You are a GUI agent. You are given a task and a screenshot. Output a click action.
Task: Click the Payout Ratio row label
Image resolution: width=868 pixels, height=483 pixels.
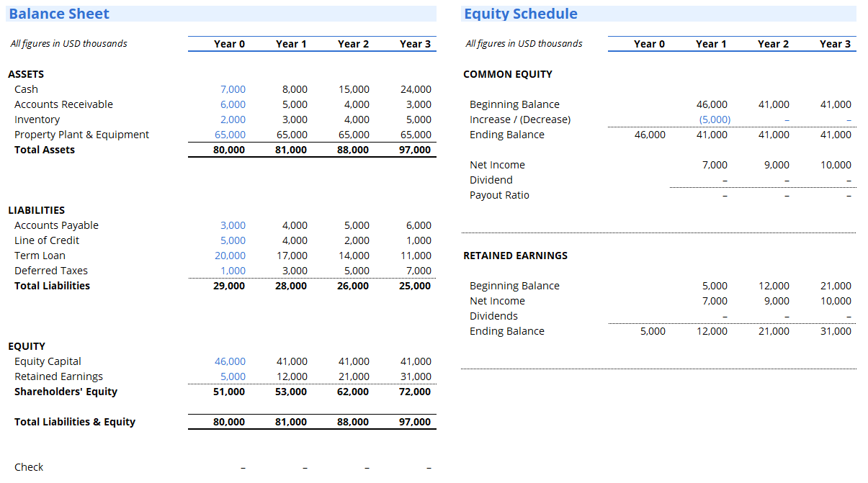[499, 195]
